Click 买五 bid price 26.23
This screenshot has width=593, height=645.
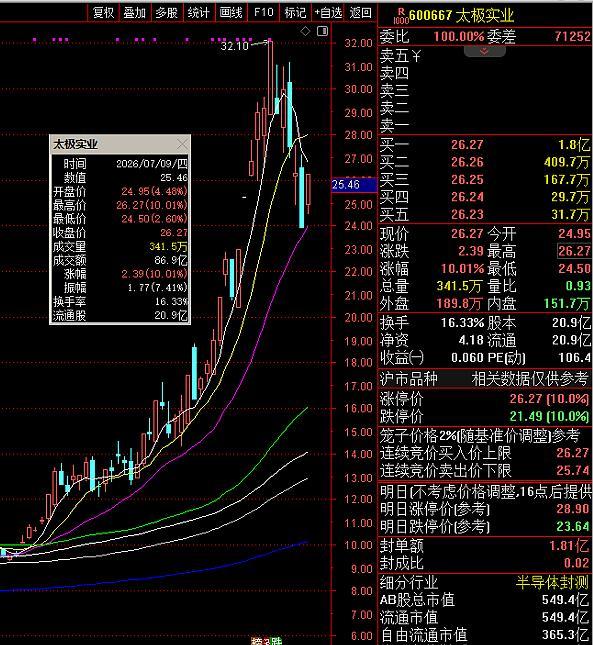(467, 215)
